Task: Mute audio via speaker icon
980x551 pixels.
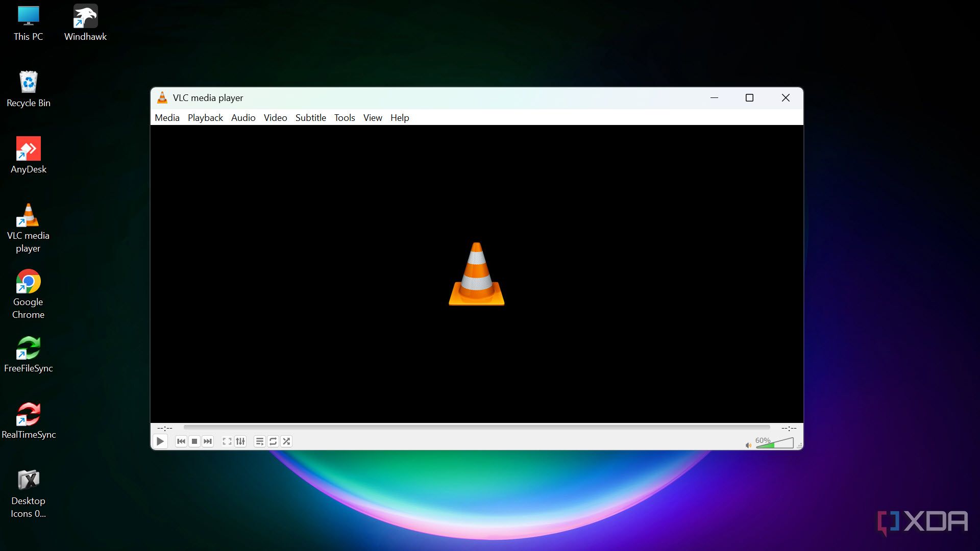Action: tap(748, 445)
